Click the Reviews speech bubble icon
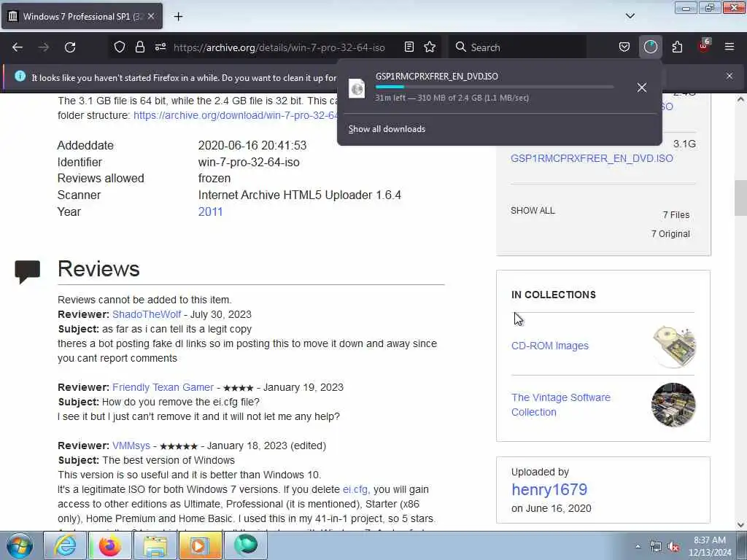 click(27, 271)
